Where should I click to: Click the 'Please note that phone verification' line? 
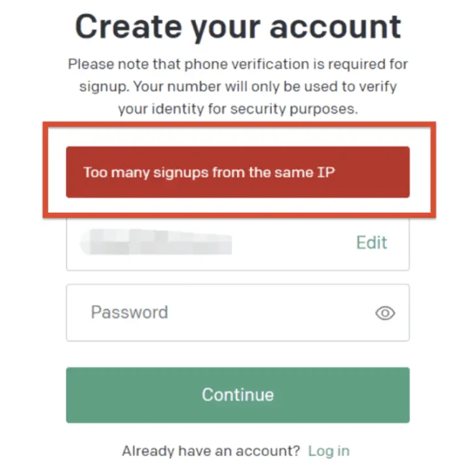click(237, 64)
